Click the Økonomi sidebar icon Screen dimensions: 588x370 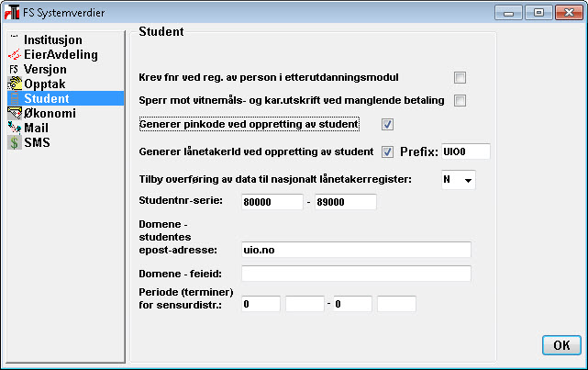[x=15, y=113]
